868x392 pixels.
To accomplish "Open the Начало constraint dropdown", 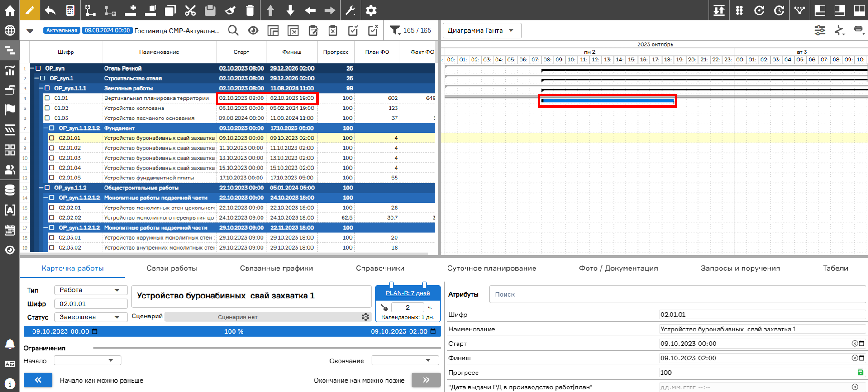I will point(87,360).
